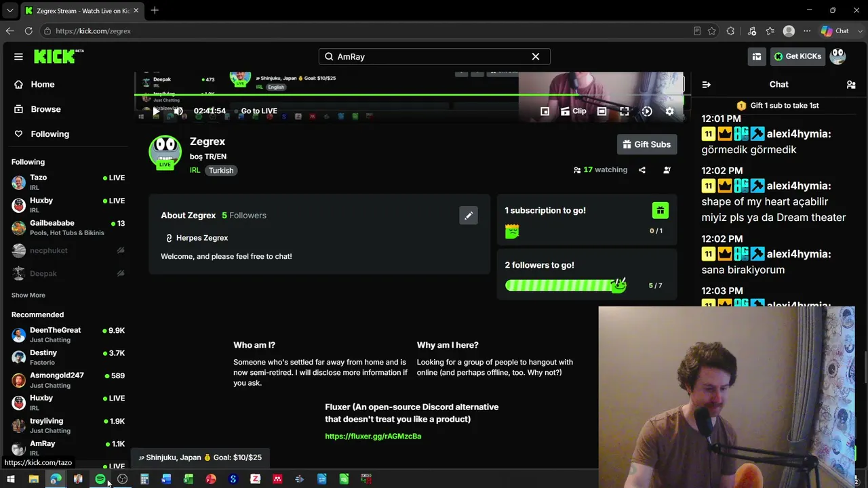Open the offline necphuket channel
Screen dimensions: 868x488
(x=68, y=250)
